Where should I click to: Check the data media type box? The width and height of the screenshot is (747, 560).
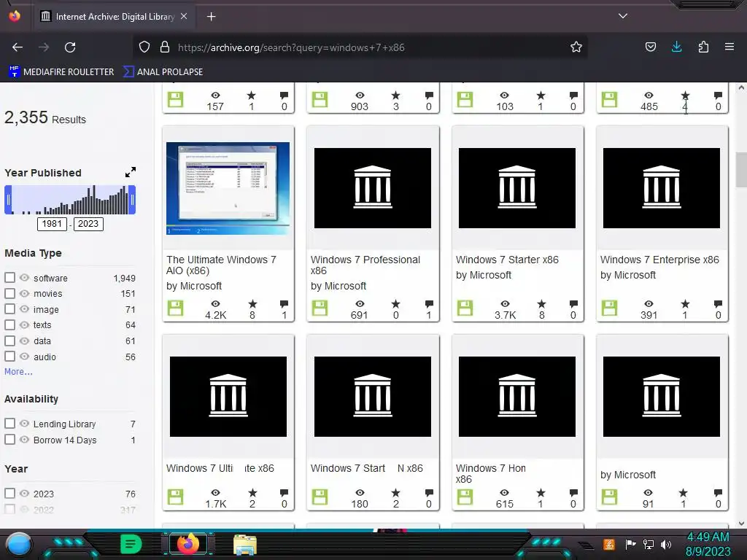pos(9,341)
